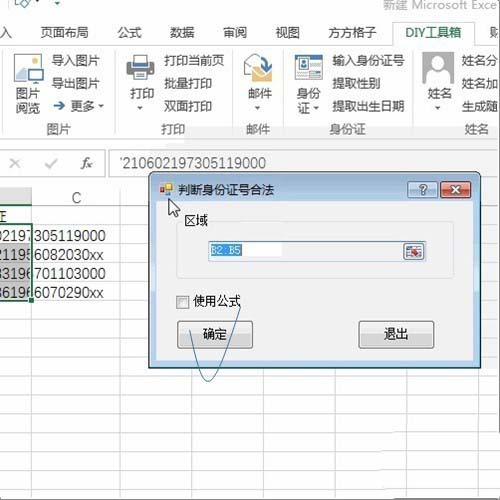The height and width of the screenshot is (500, 500).
Task: Expand the 身份证 dropdown arrow
Action: click(316, 108)
